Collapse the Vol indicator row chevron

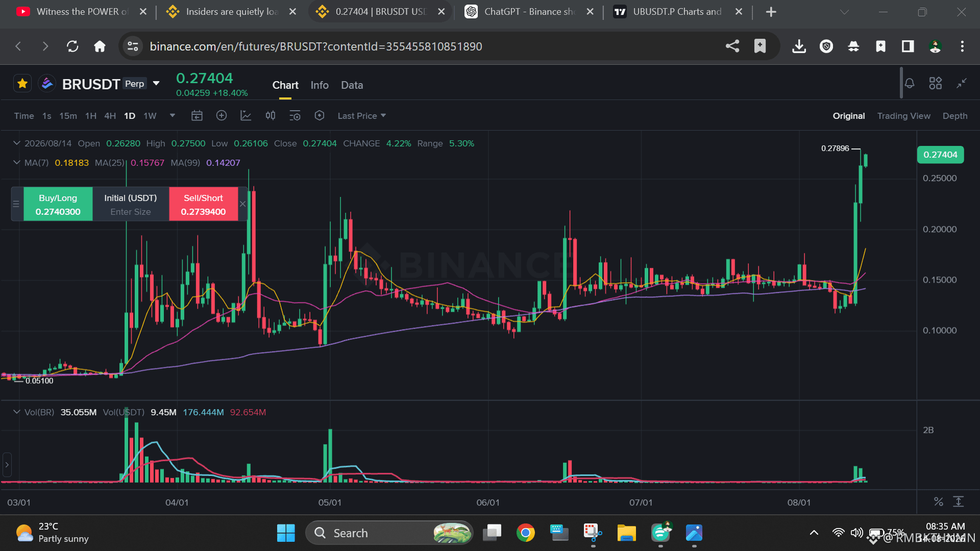tap(17, 412)
